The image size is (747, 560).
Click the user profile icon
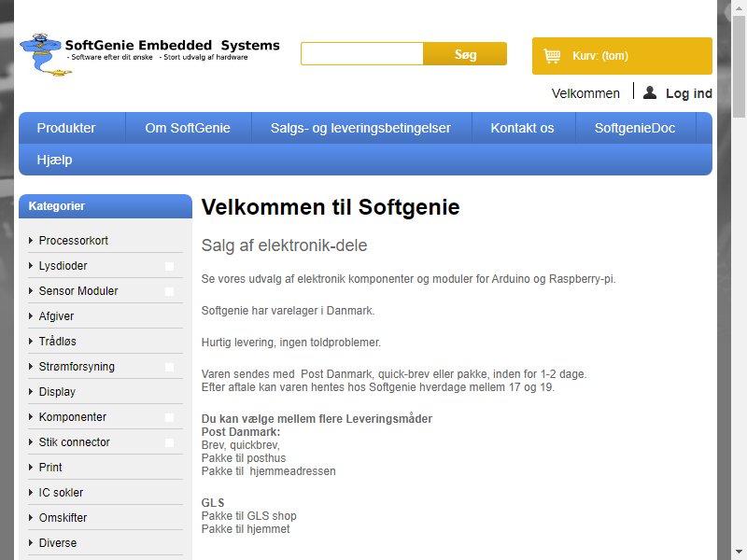point(649,92)
